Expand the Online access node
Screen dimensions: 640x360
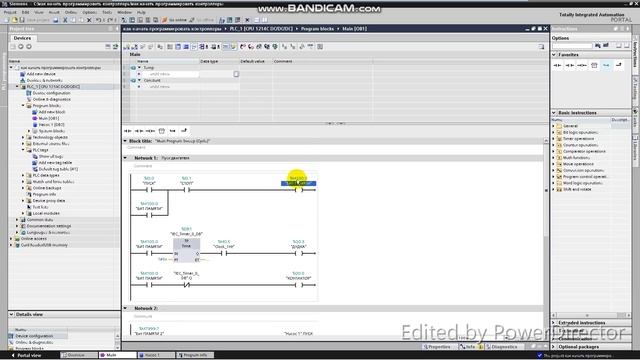click(x=11, y=238)
